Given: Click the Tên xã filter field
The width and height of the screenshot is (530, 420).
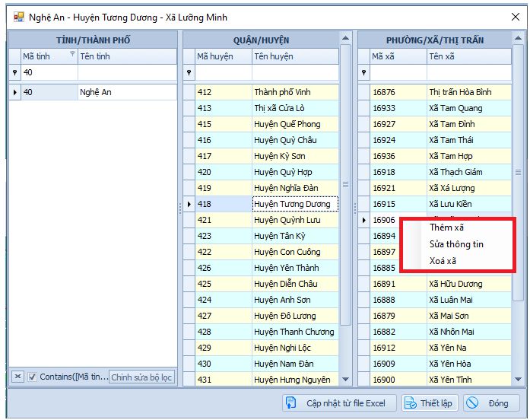Looking at the screenshot, I should [x=469, y=72].
